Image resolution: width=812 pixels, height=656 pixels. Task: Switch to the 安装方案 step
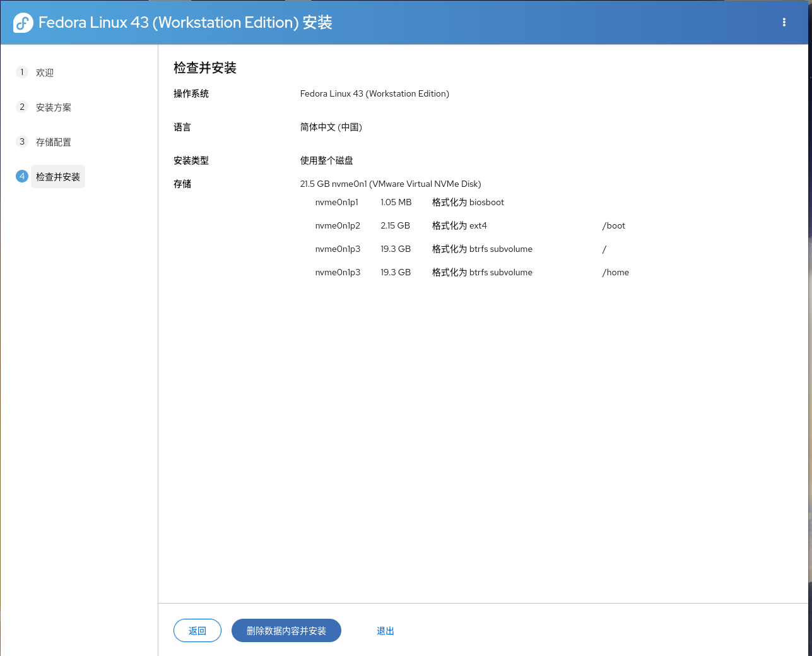[53, 107]
